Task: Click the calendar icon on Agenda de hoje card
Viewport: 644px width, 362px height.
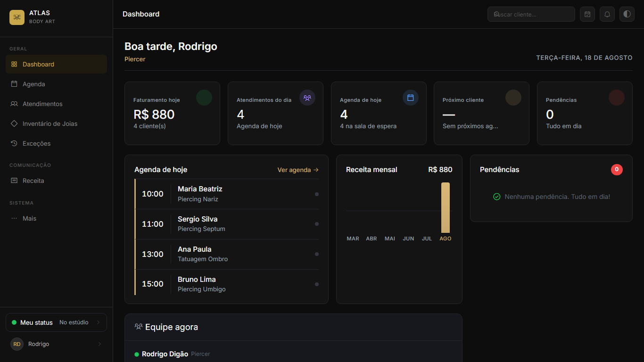Action: pos(411,98)
